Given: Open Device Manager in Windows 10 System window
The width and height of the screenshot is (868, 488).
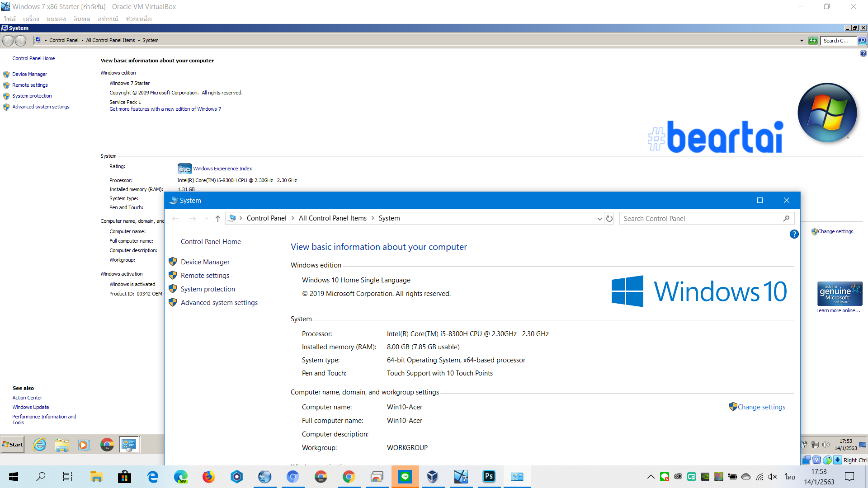Looking at the screenshot, I should (205, 262).
